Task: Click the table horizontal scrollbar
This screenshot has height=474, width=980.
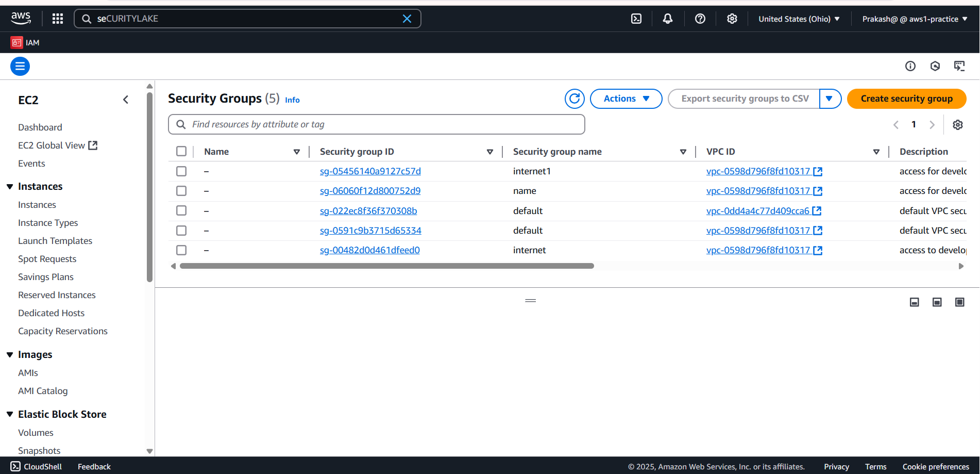Action: click(387, 266)
